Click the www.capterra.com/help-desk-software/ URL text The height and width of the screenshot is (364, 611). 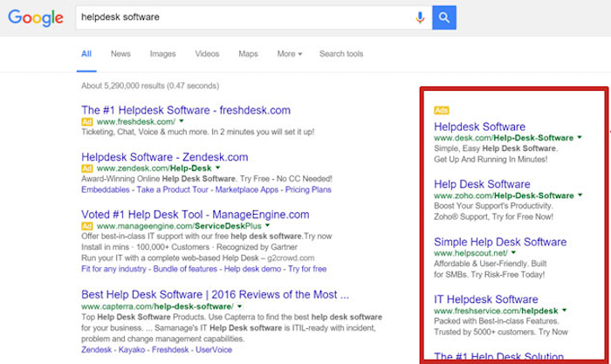157,306
